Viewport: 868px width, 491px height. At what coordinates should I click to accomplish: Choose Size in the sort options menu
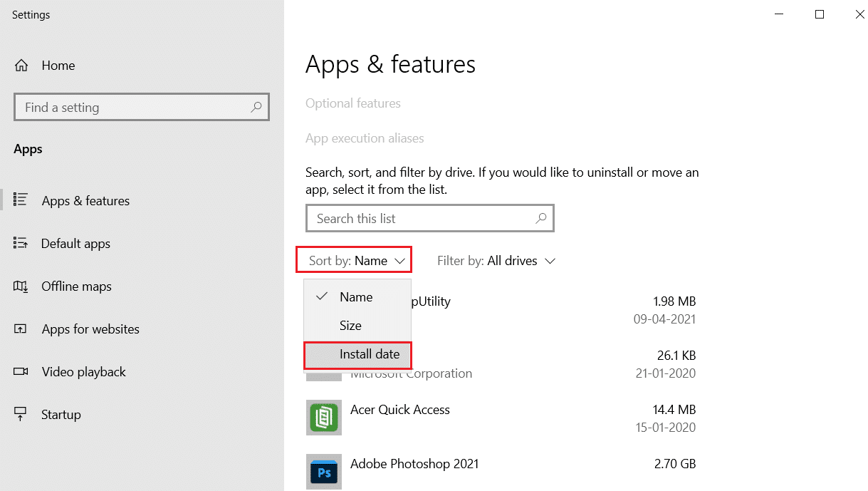click(350, 325)
